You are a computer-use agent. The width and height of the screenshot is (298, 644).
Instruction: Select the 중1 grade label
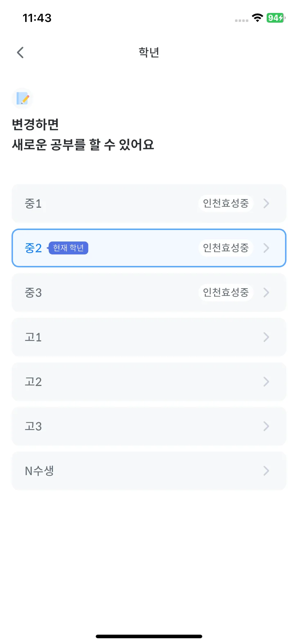(x=33, y=204)
